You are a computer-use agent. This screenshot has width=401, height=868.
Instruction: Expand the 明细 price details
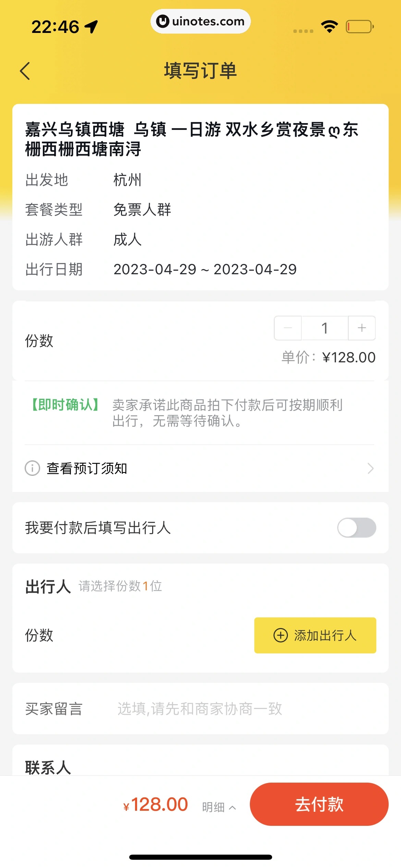[219, 807]
